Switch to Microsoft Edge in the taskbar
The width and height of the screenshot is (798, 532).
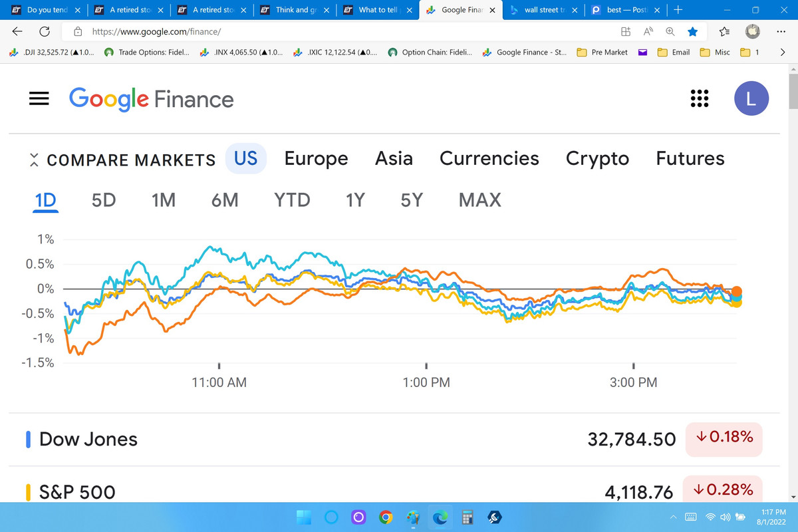pos(440,517)
